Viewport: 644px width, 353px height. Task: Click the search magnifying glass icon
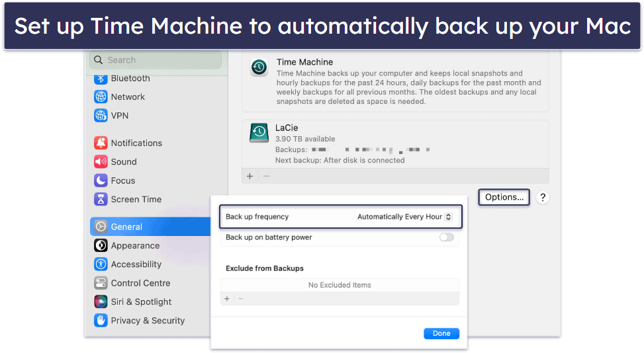click(98, 60)
